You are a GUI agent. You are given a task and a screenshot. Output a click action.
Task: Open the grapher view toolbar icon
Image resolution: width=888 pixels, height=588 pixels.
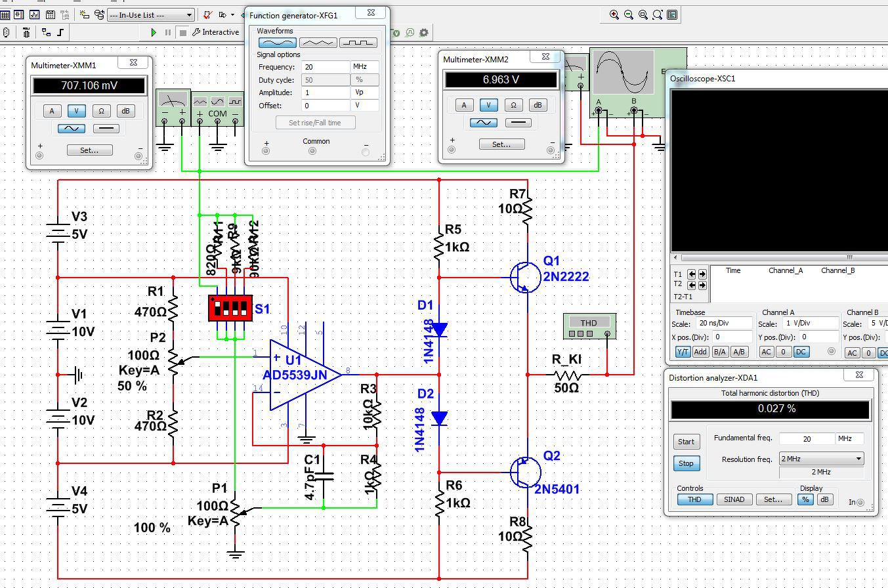pyautogui.click(x=34, y=14)
